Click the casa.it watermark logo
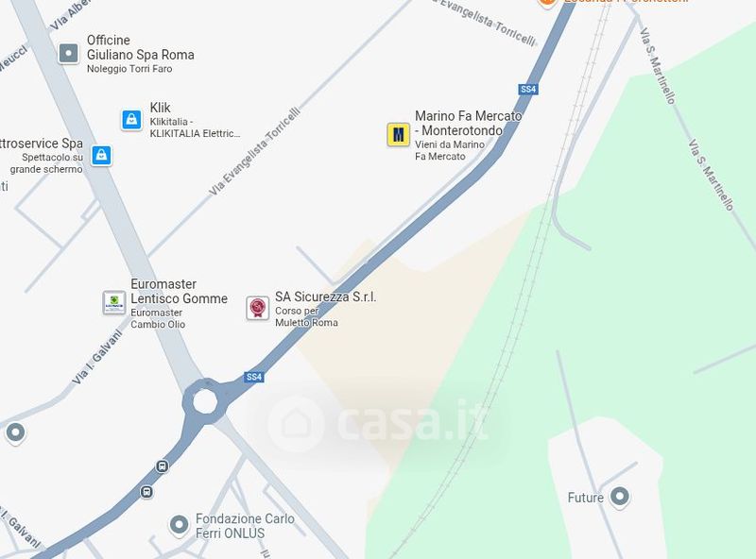The height and width of the screenshot is (559, 756). coord(377,423)
